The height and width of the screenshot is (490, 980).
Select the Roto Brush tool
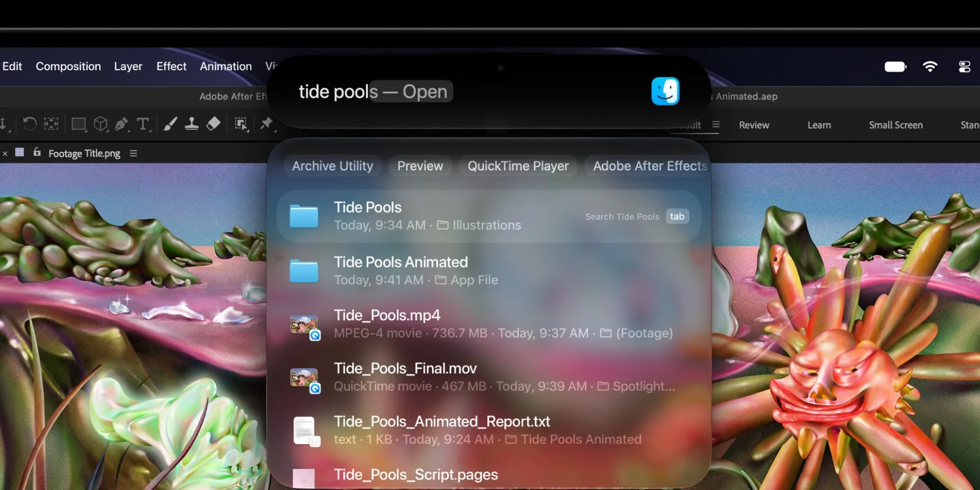[241, 124]
